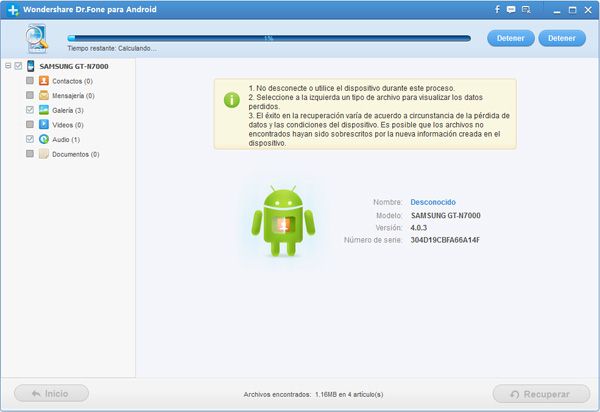Click the first Detener button
Image resolution: width=600 pixels, height=412 pixels.
point(510,38)
